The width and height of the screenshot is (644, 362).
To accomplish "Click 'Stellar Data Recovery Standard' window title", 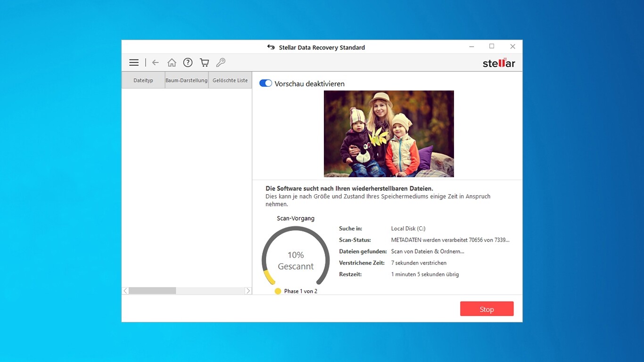I will point(322,47).
